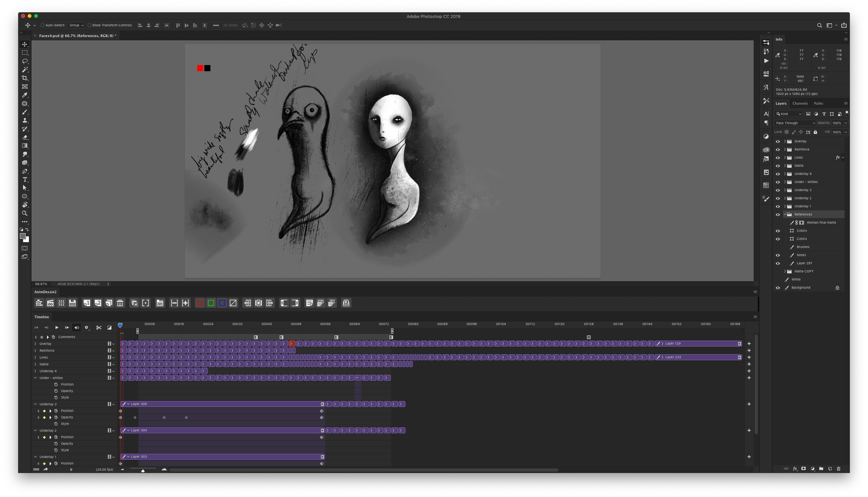
Task: Toggle visibility of Background layer
Action: point(778,288)
